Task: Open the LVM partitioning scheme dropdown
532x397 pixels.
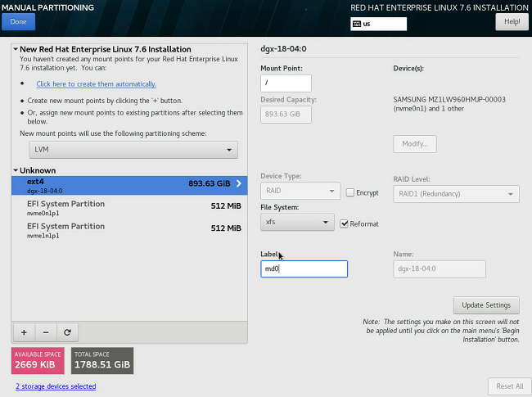Action: (x=133, y=150)
